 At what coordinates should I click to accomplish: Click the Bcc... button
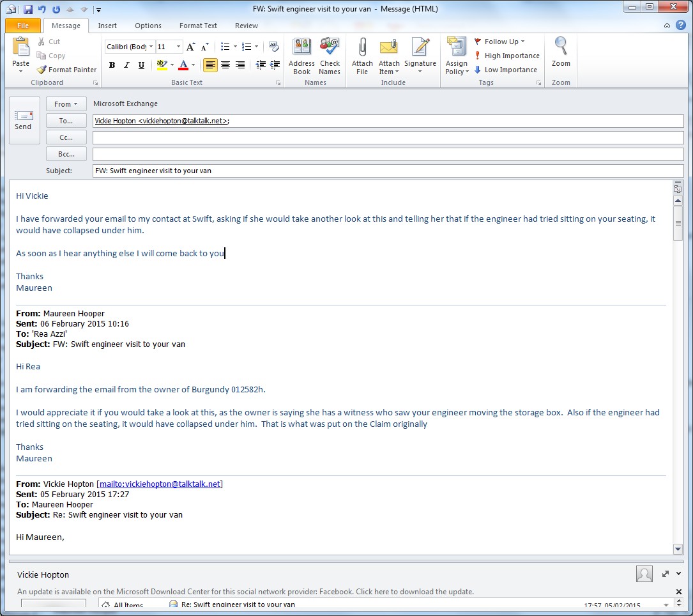tap(66, 155)
